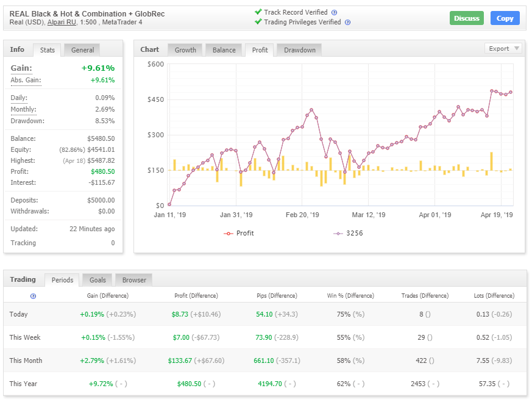Click the help icon in Trading table header
532x402 pixels.
[33, 296]
